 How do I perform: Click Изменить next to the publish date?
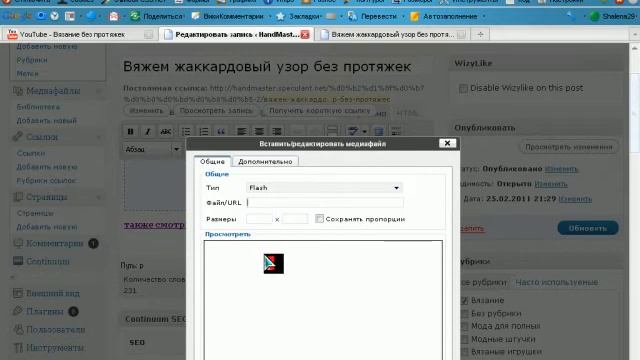point(575,199)
